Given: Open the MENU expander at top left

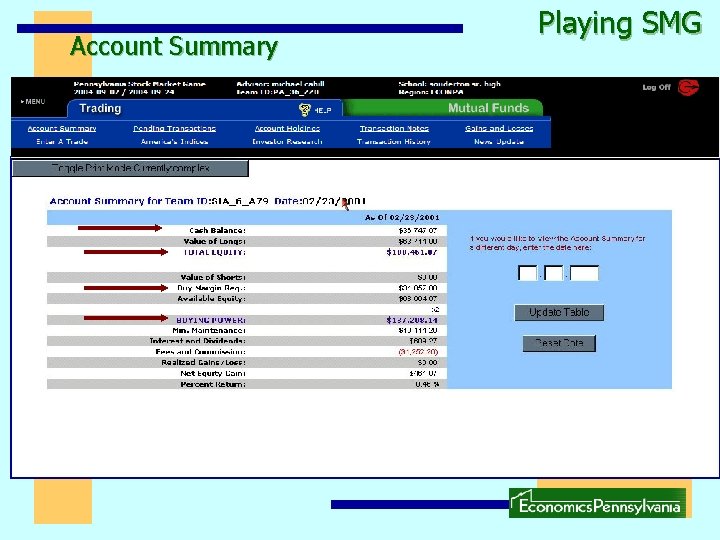Looking at the screenshot, I should coord(33,101).
